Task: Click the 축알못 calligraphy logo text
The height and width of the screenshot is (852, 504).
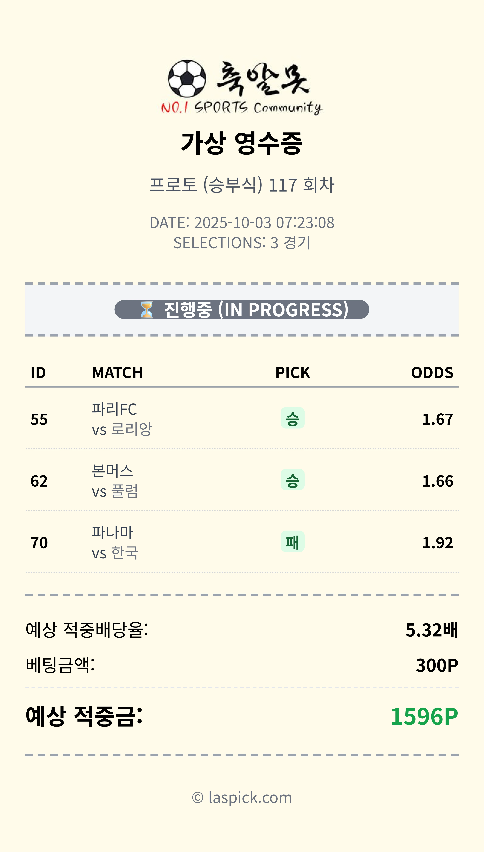Action: click(x=263, y=79)
